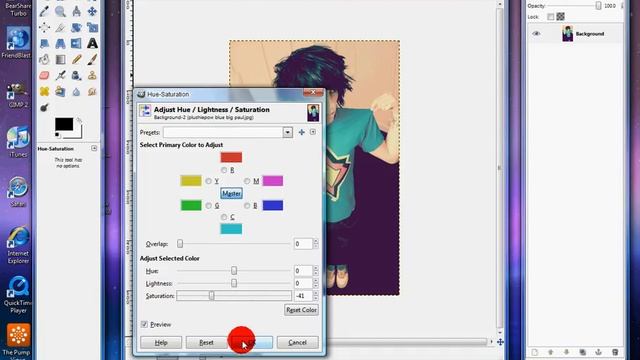640x360 pixels.
Task: Select the Perspective Clone tool
Action: (x=60, y=91)
